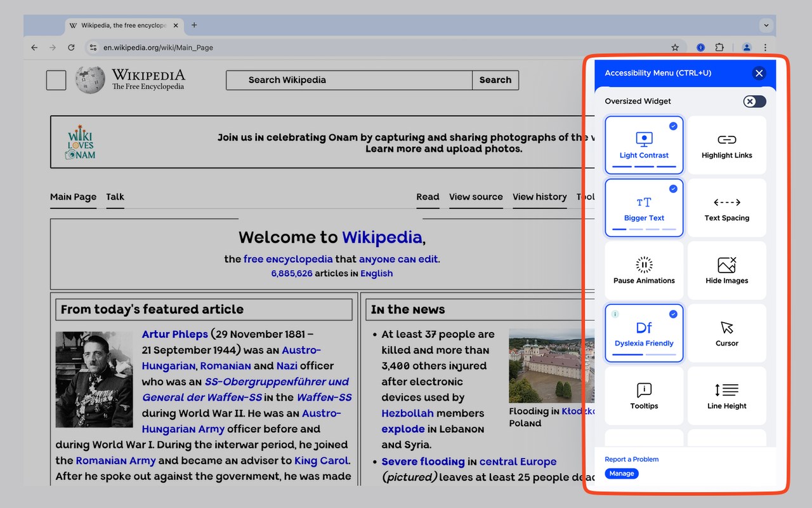Turn on Hide Images
This screenshot has width=812, height=508.
[727, 271]
